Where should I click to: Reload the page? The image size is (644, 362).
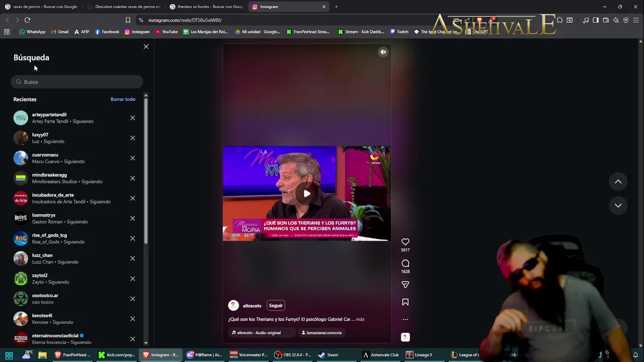point(28,20)
